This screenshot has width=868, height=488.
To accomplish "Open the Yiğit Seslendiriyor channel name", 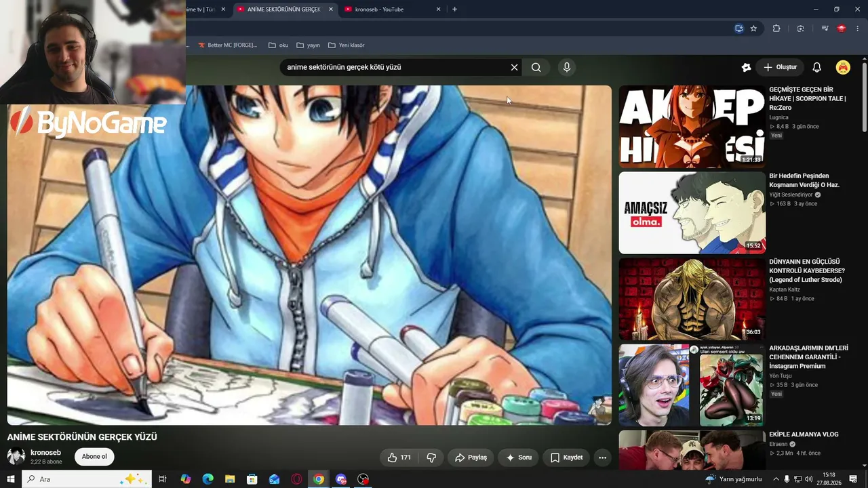I will [x=791, y=195].
